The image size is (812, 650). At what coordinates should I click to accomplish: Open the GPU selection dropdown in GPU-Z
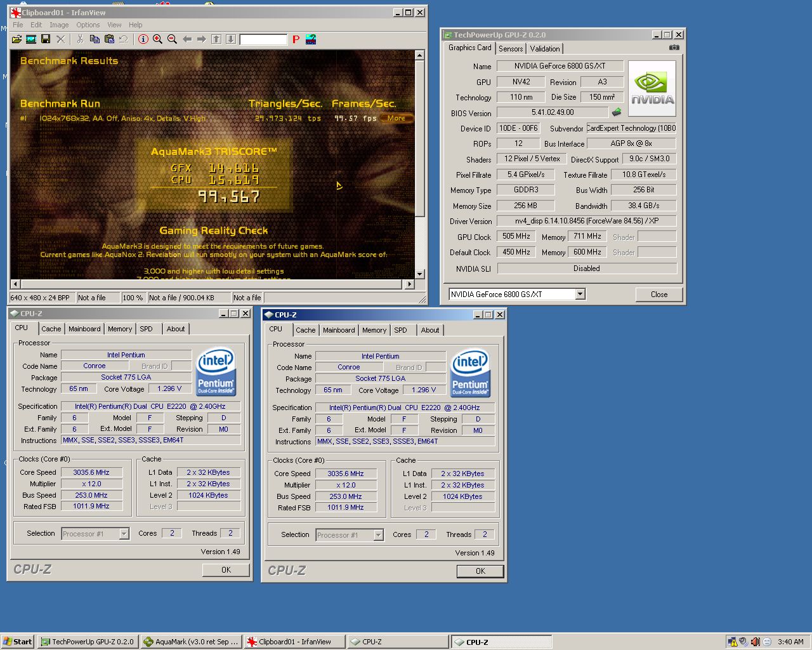580,294
